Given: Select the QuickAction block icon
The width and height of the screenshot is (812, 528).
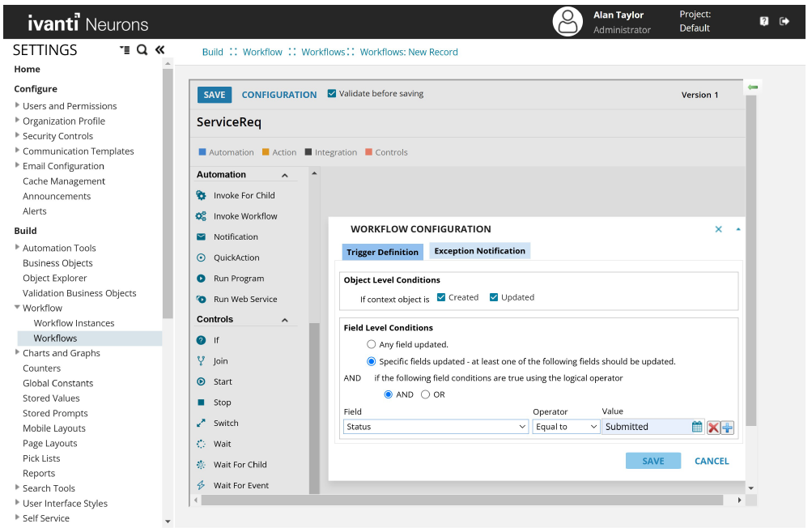Looking at the screenshot, I should (201, 258).
